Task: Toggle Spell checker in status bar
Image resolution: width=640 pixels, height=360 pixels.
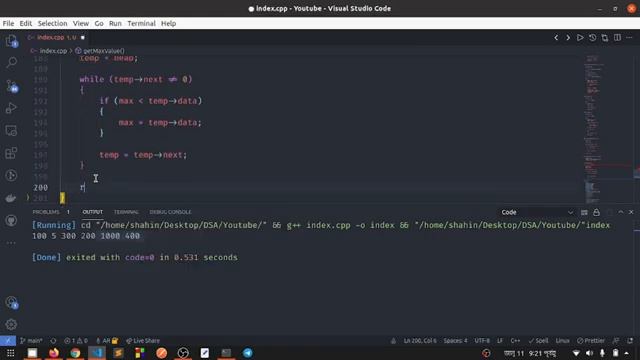Action: (538, 340)
